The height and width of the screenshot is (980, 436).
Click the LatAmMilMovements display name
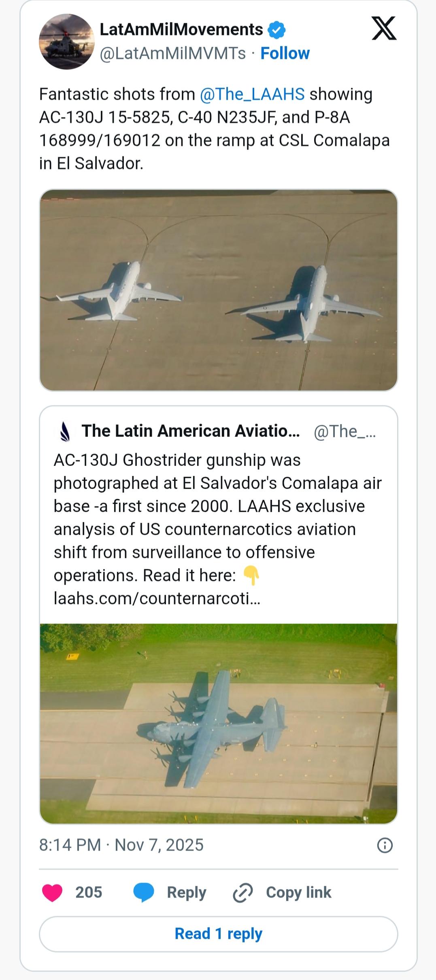click(181, 30)
